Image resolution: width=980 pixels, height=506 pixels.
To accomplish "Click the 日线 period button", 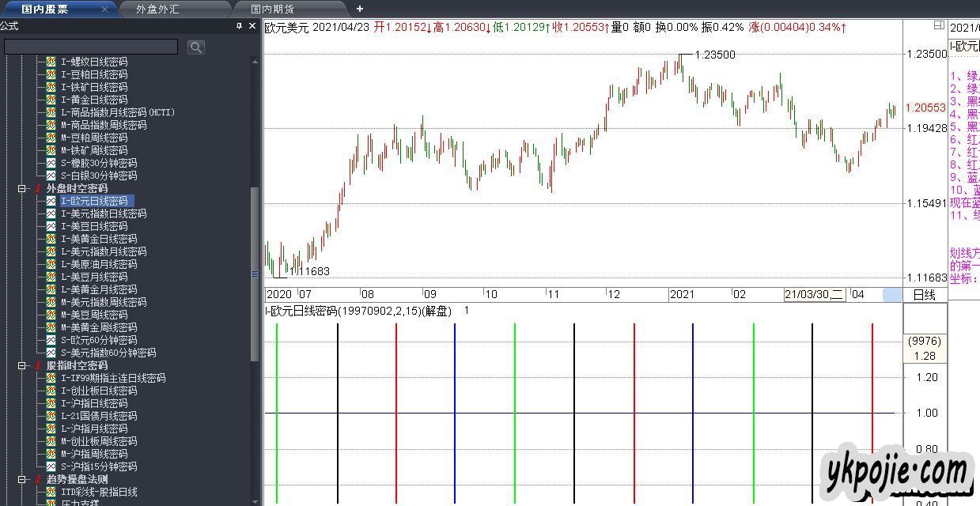I will coord(924,295).
